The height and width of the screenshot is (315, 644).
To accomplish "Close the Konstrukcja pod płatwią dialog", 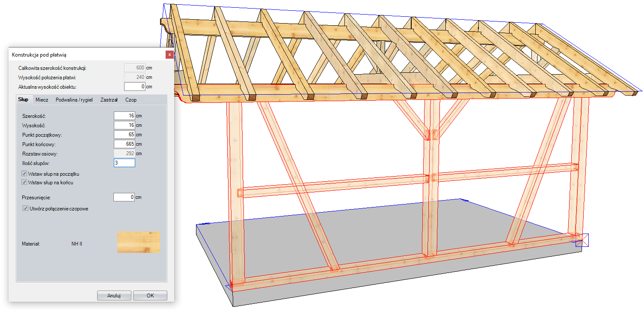I will click(169, 54).
